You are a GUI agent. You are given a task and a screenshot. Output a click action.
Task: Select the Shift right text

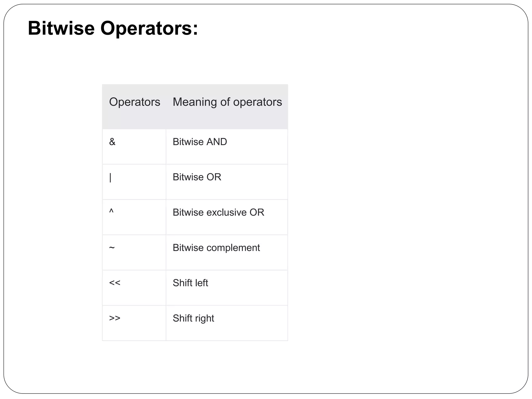[193, 318]
